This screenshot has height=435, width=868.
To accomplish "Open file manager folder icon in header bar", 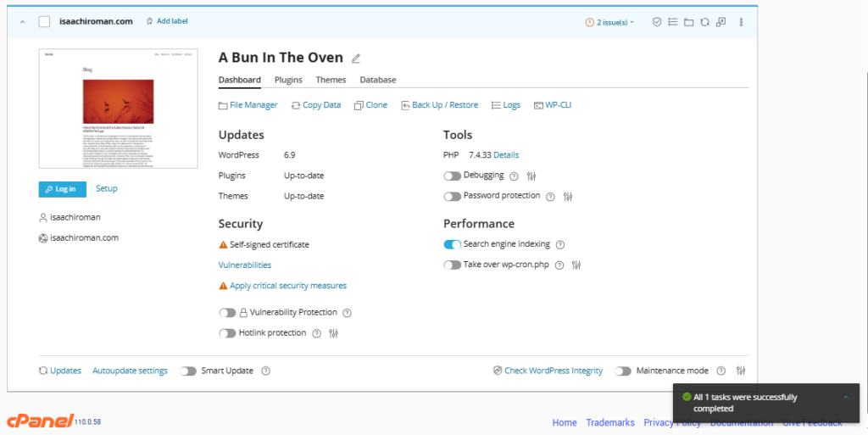I will pyautogui.click(x=688, y=22).
